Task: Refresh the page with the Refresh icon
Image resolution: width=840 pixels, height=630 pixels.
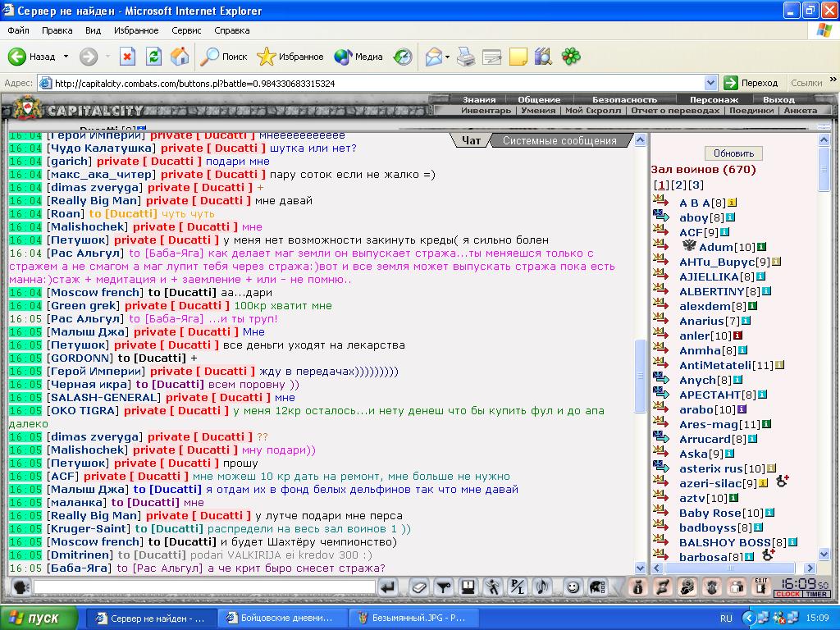Action: tap(153, 57)
